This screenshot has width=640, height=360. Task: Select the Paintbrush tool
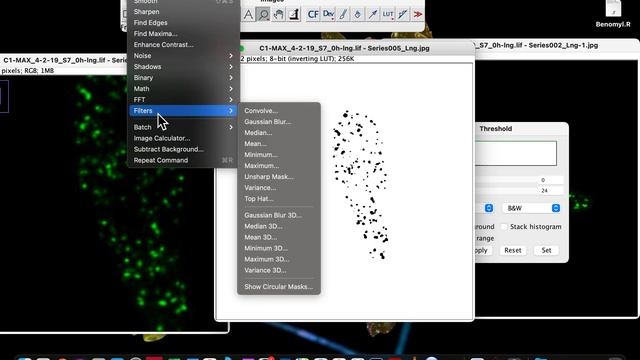[343, 15]
